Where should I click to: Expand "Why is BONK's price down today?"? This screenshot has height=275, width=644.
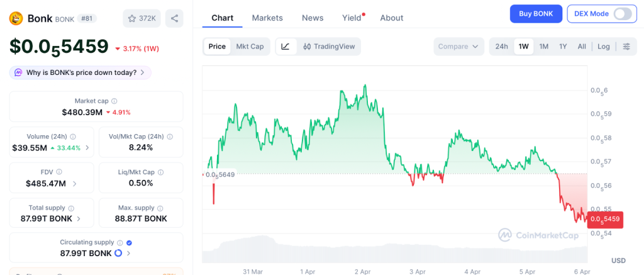pyautogui.click(x=80, y=72)
